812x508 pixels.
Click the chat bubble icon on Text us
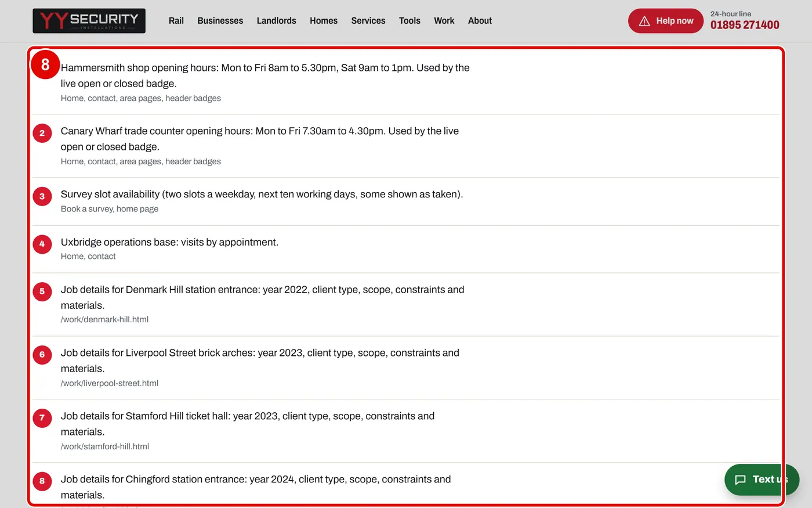741,480
